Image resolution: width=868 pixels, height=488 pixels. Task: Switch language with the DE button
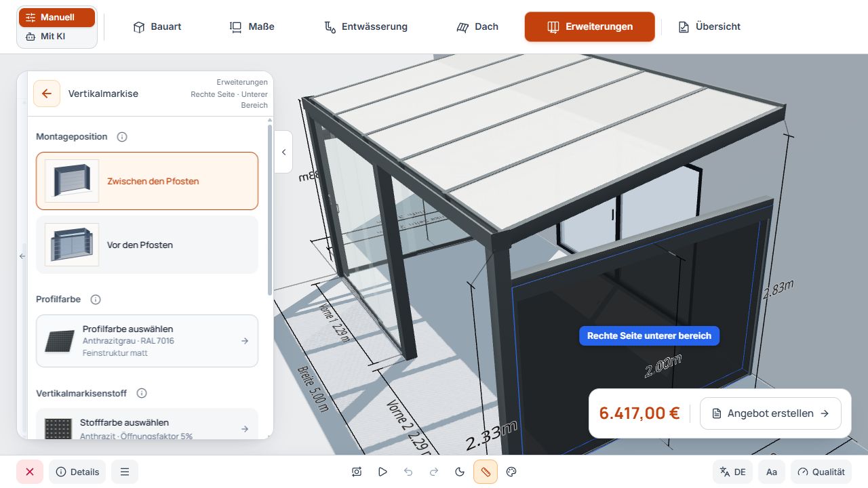click(x=732, y=472)
